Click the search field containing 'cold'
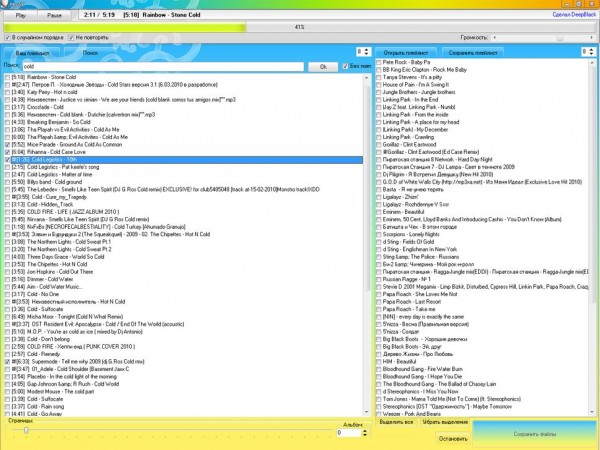The height and width of the screenshot is (450, 600). 160,66
